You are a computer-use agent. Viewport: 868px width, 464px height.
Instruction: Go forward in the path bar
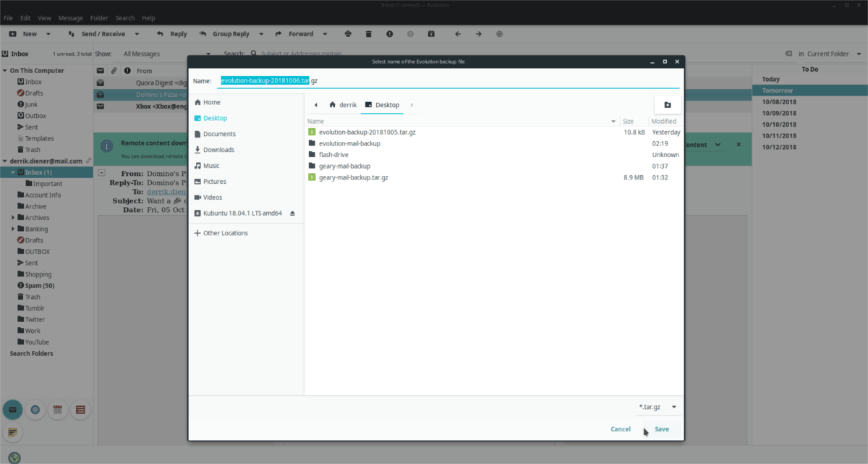[412, 105]
